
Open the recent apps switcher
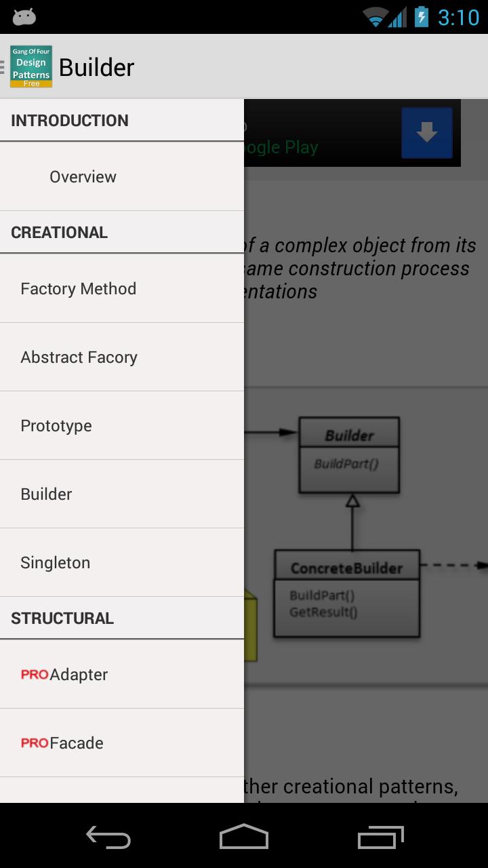coord(380,837)
